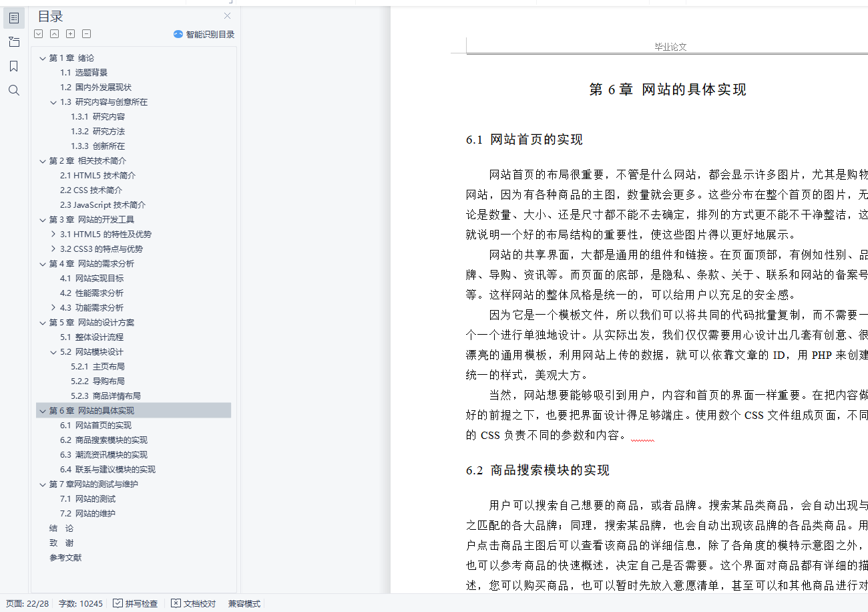Collapse 第2章 相关技术简介 chevron
868x612 pixels.
[43, 161]
